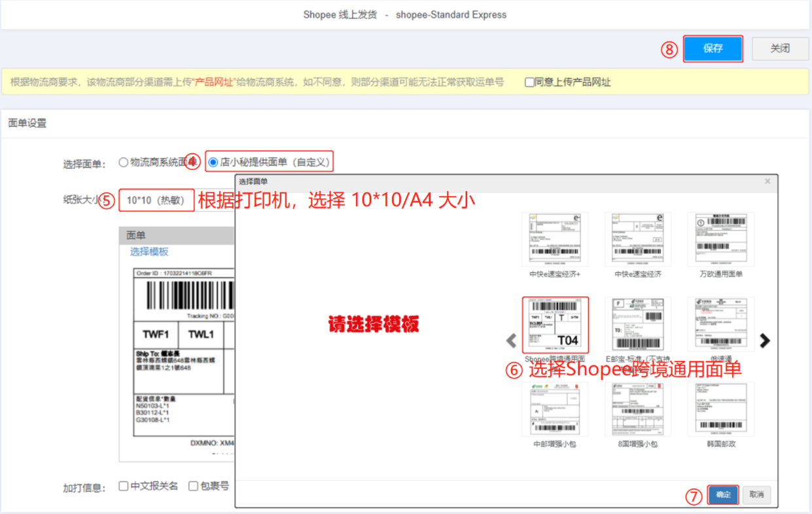Select the Shopee跨境通用面单 template thumbnail

tap(555, 324)
